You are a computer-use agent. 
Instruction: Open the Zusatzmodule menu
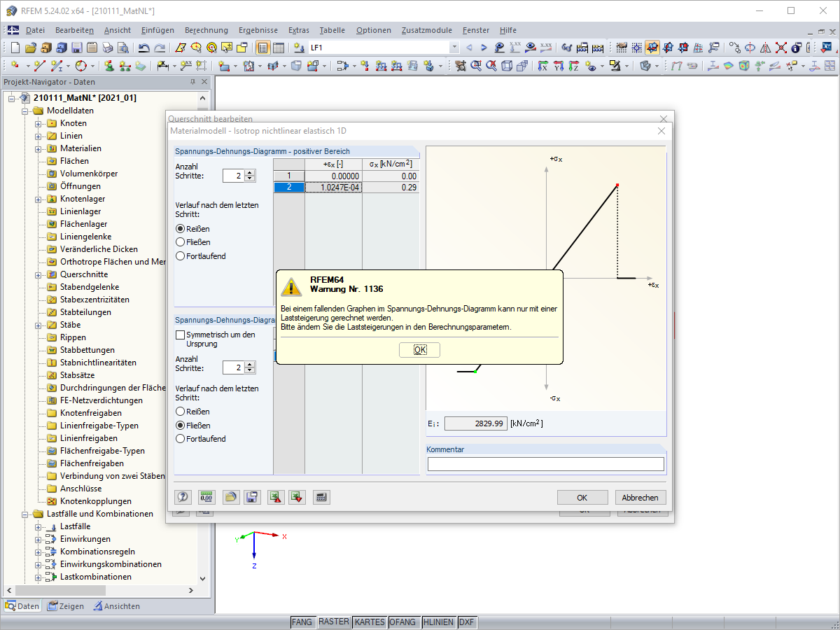click(x=427, y=30)
